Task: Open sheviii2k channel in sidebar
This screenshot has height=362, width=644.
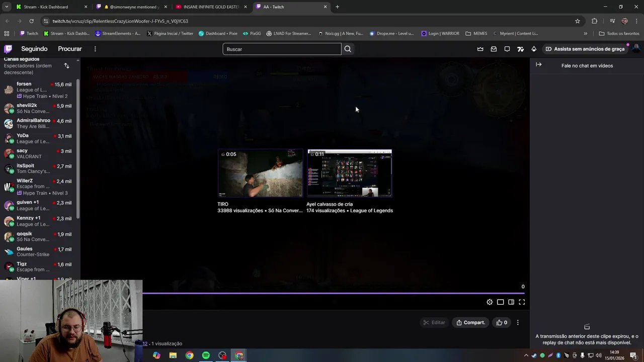Action: [x=40, y=109]
